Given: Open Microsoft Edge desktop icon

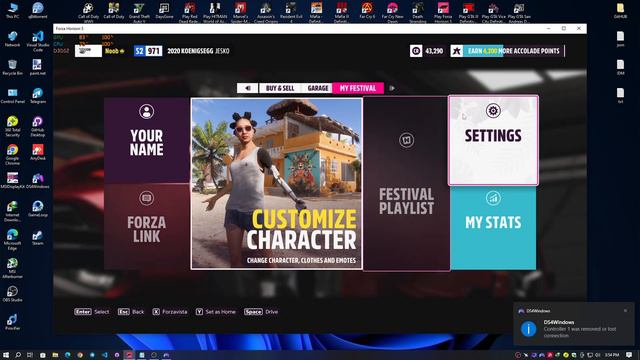Looking at the screenshot, I should [x=13, y=239].
